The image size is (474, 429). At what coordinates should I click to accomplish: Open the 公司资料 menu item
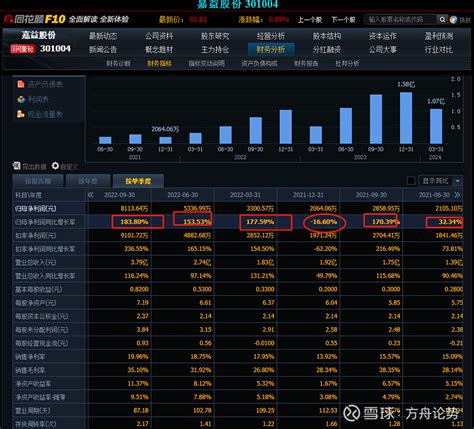click(159, 36)
